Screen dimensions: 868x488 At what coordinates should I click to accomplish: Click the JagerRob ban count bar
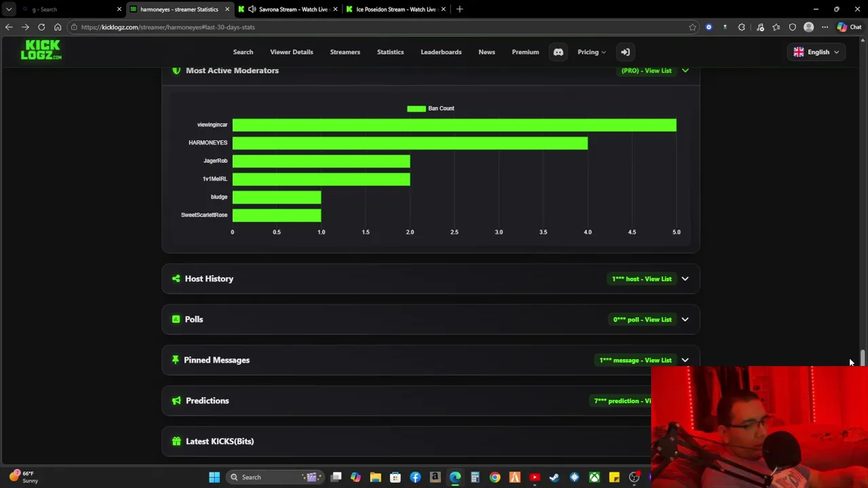click(x=321, y=161)
